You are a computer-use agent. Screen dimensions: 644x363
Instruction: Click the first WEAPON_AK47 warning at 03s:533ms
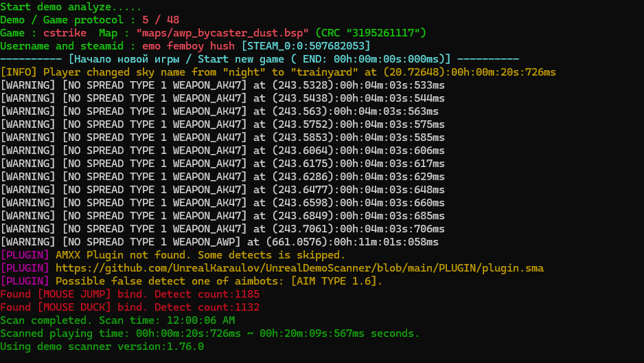pos(222,85)
